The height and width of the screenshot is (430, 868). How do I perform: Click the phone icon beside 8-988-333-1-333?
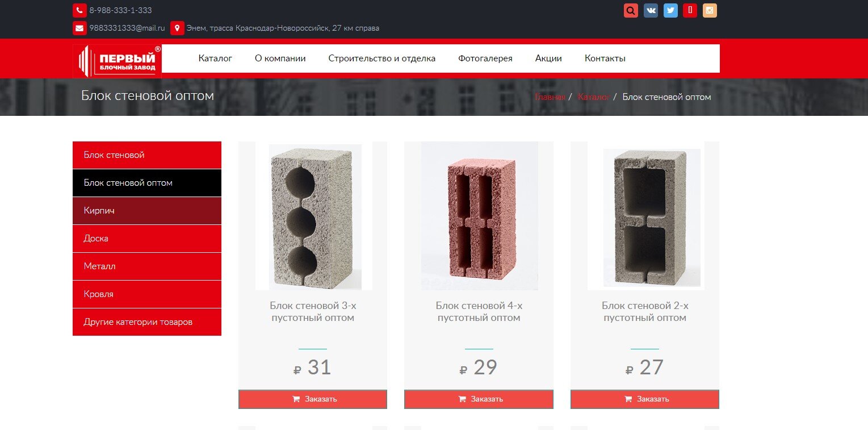[79, 11]
